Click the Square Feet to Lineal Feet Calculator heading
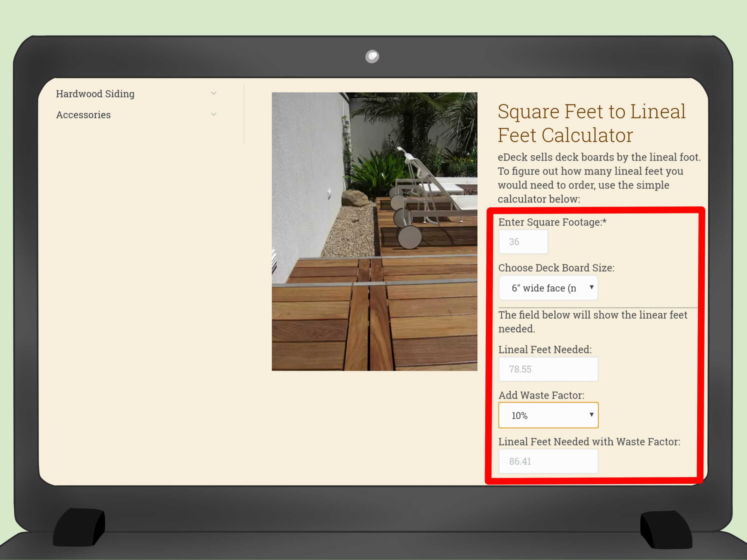The image size is (747, 560). point(592,123)
